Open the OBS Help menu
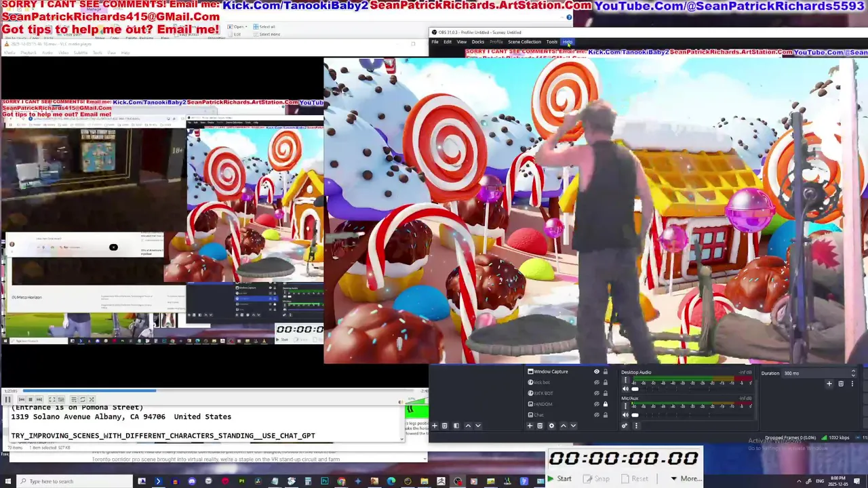 click(568, 42)
